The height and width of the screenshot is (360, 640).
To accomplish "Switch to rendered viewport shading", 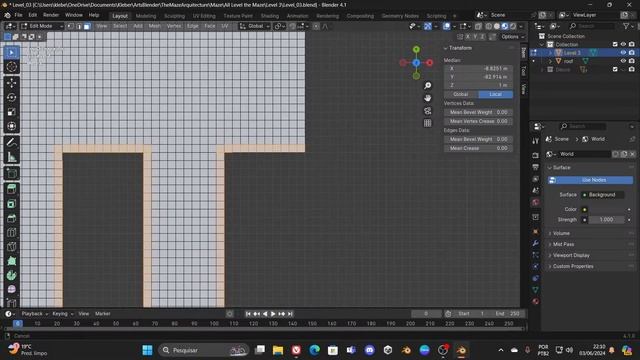I will [513, 26].
